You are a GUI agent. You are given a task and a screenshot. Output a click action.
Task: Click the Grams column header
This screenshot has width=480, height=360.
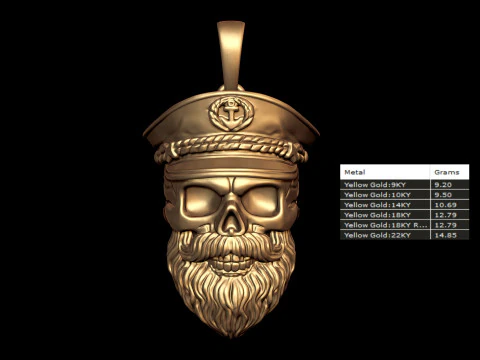pos(450,172)
